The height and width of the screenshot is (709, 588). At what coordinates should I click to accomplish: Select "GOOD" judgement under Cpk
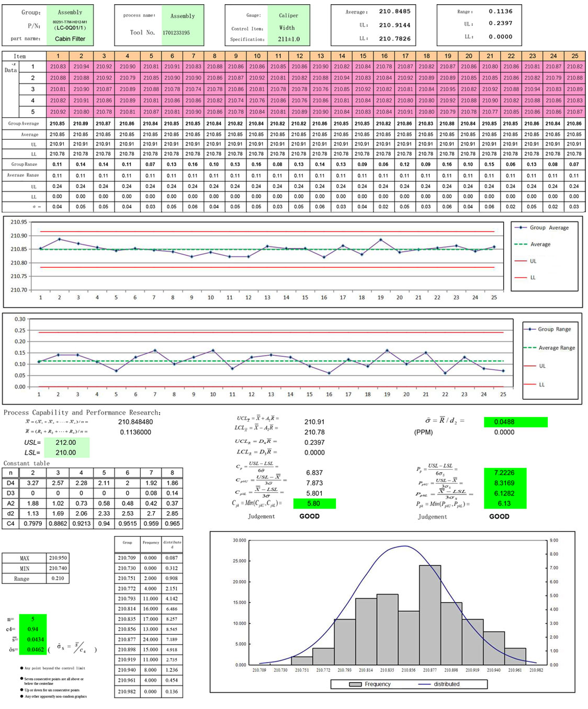pyautogui.click(x=310, y=516)
